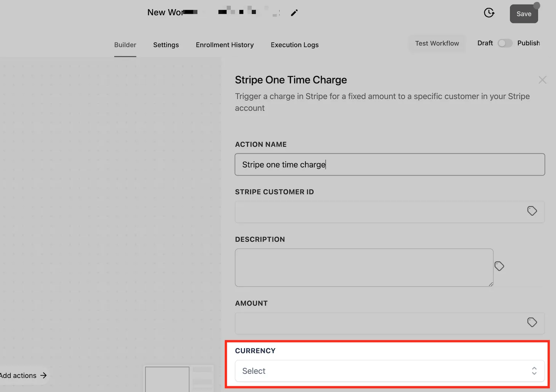556x392 pixels.
Task: Open version history clock icon
Action: coord(489,13)
